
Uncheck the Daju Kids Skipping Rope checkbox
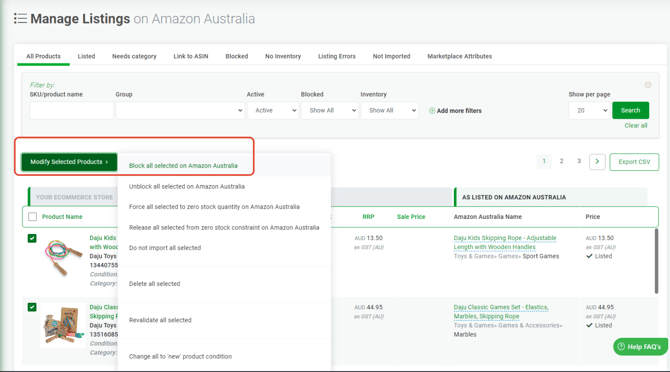pyautogui.click(x=32, y=238)
